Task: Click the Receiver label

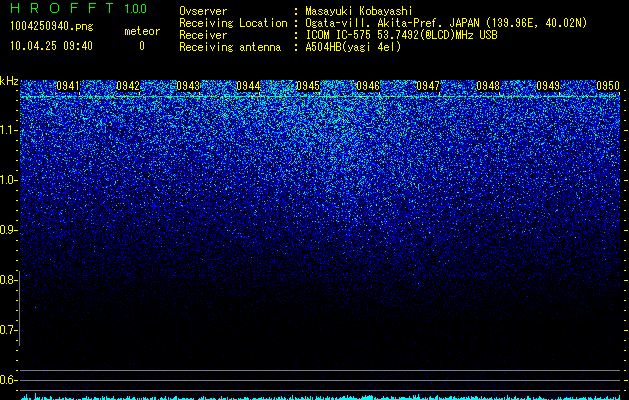Action: click(x=203, y=35)
